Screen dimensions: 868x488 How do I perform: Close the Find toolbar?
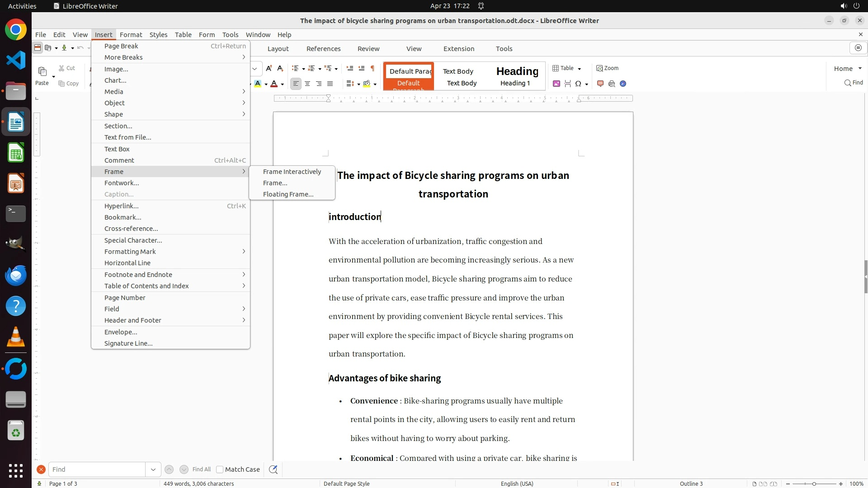(41, 469)
